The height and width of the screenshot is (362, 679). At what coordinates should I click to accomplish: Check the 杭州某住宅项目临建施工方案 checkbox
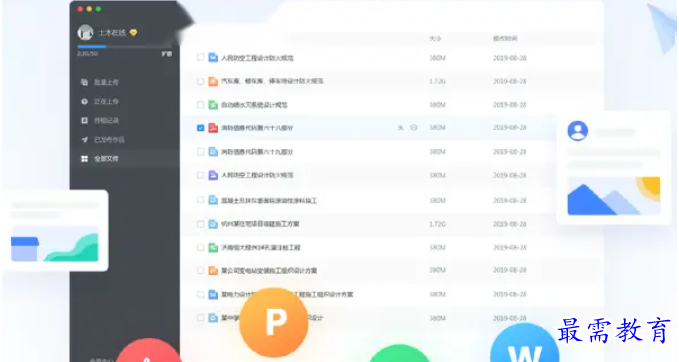pos(200,224)
